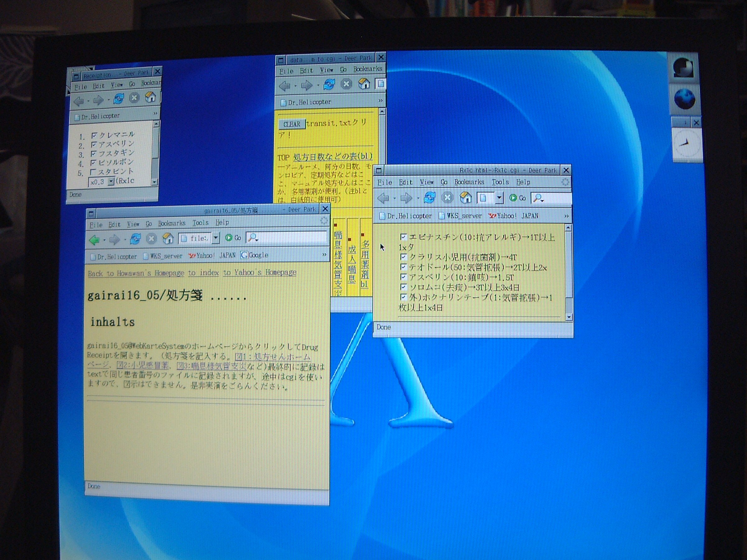Click analog clock applet on desktop
The height and width of the screenshot is (560, 747).
coord(687,144)
